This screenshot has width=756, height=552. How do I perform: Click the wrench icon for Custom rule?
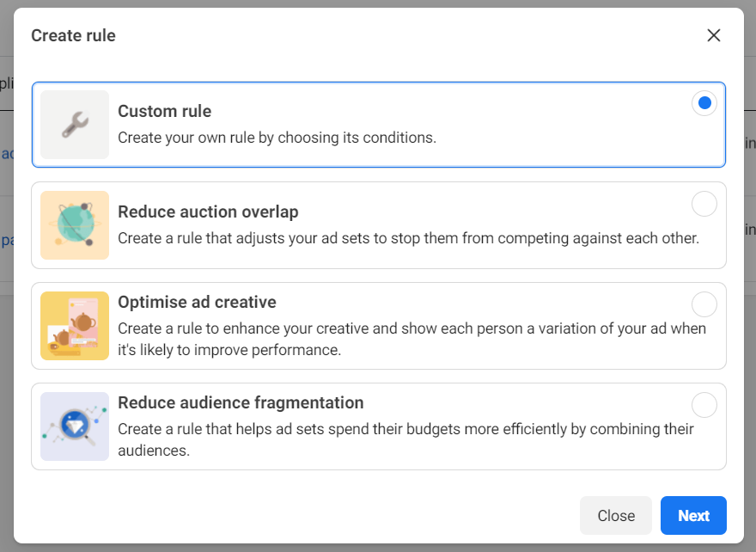75,125
